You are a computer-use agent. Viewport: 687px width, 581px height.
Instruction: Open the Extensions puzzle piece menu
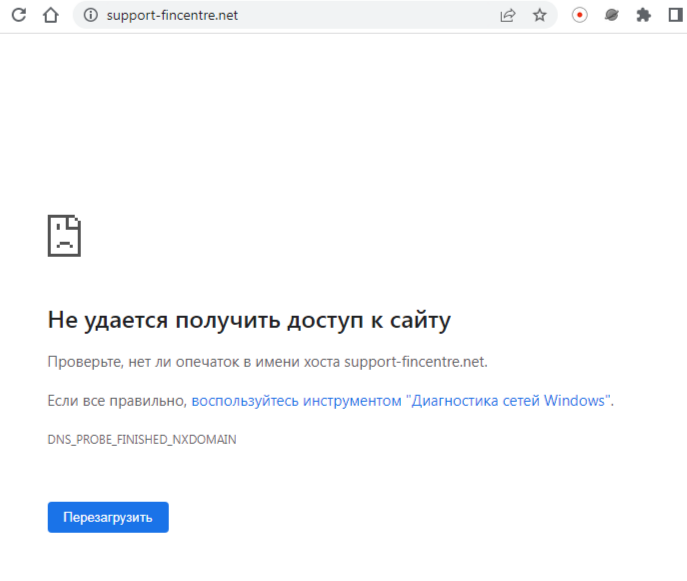(x=643, y=15)
